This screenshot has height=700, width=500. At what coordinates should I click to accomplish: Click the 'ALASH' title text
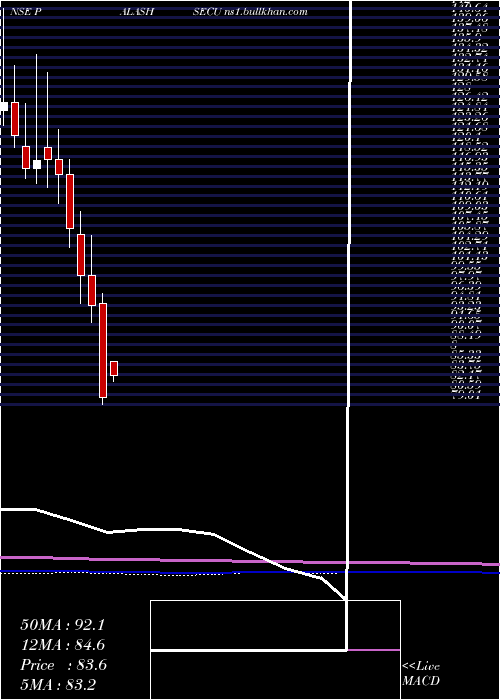[137, 12]
